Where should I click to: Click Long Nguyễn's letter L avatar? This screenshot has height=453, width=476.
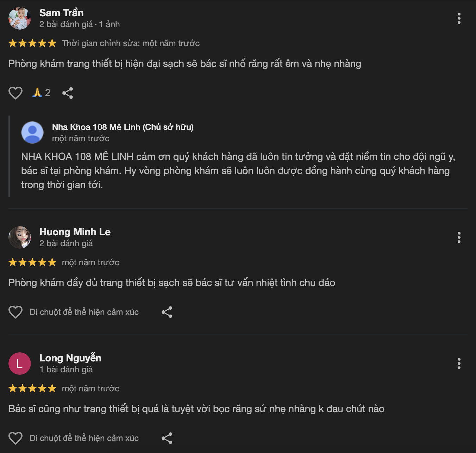point(20,364)
